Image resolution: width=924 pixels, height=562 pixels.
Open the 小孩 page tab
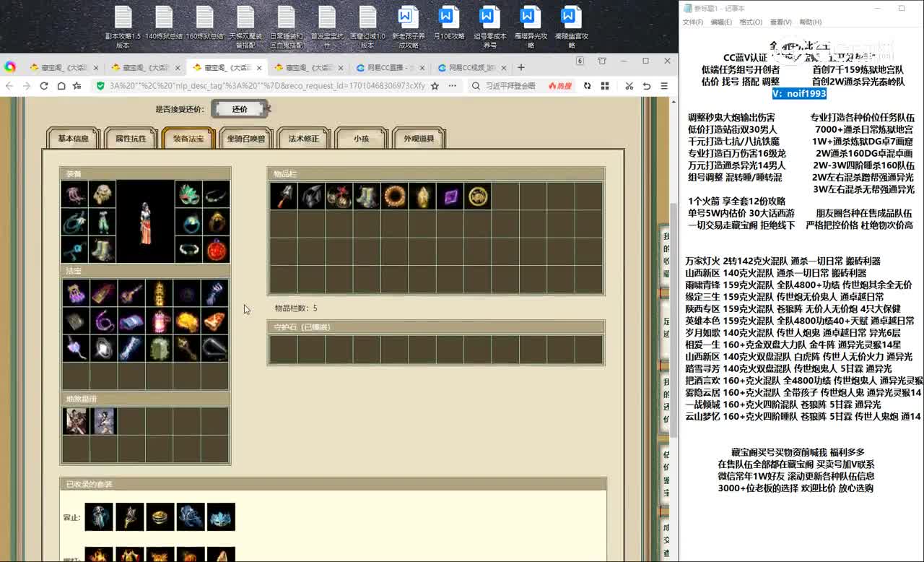pos(361,139)
